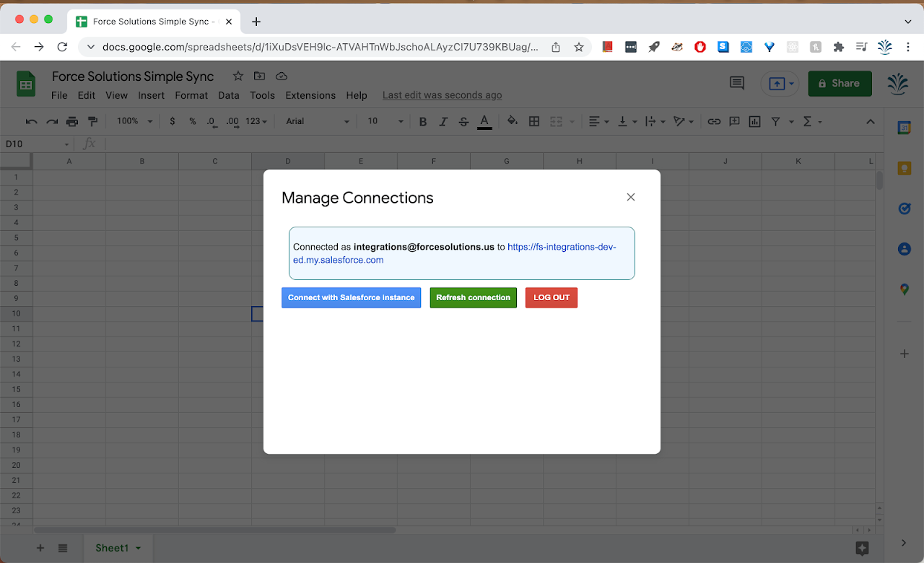Toggle Bold formatting
924x563 pixels.
423,121
